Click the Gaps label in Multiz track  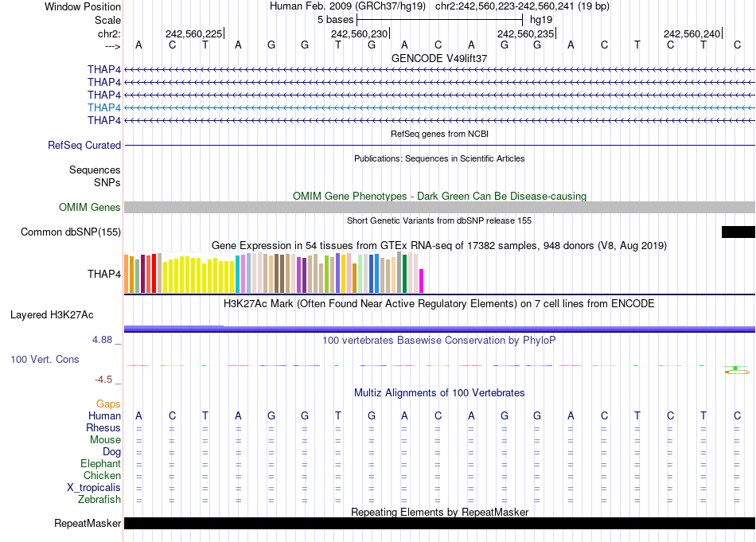pos(108,404)
